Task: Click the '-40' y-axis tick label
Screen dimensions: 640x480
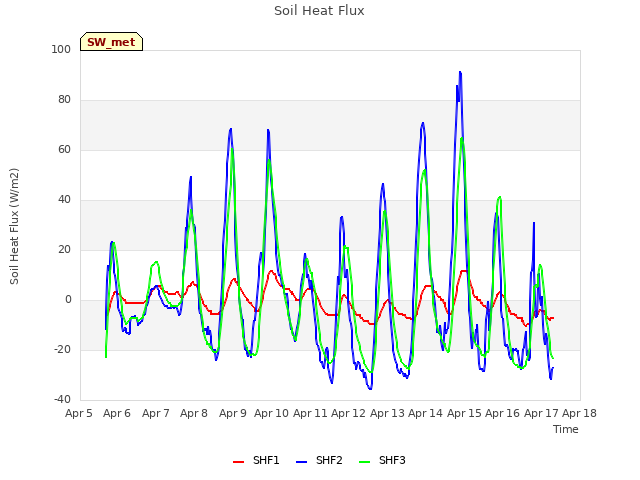Action: (62, 399)
